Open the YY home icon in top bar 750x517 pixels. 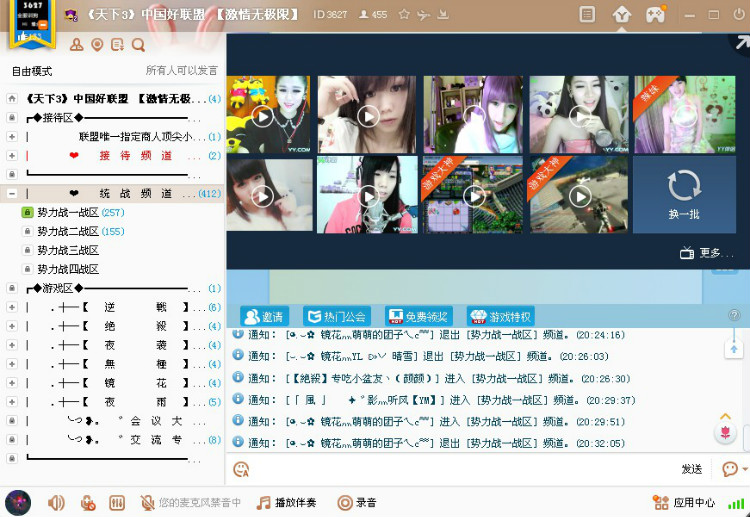click(621, 15)
